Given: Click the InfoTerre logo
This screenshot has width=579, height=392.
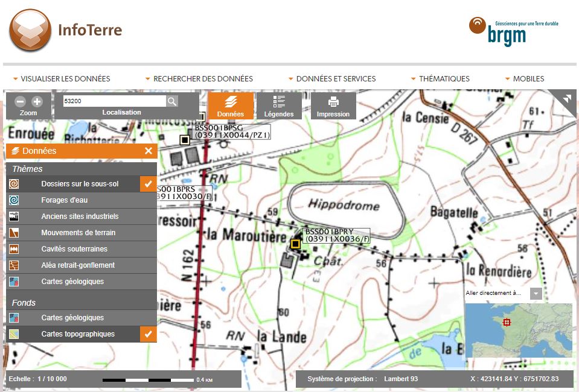Looking at the screenshot, I should [x=66, y=30].
